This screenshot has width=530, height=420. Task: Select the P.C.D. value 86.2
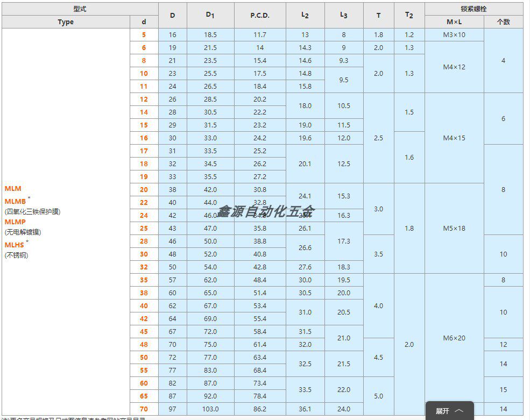pos(260,409)
